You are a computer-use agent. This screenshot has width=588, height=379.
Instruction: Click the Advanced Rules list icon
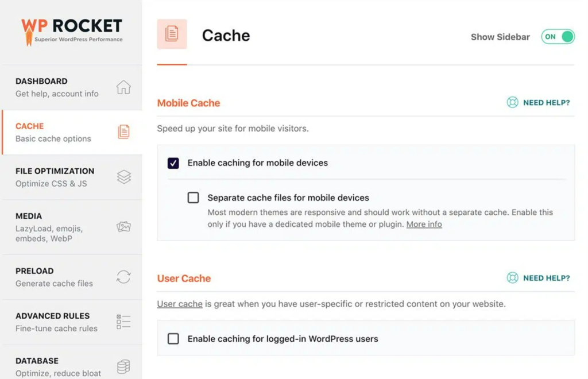[123, 322]
